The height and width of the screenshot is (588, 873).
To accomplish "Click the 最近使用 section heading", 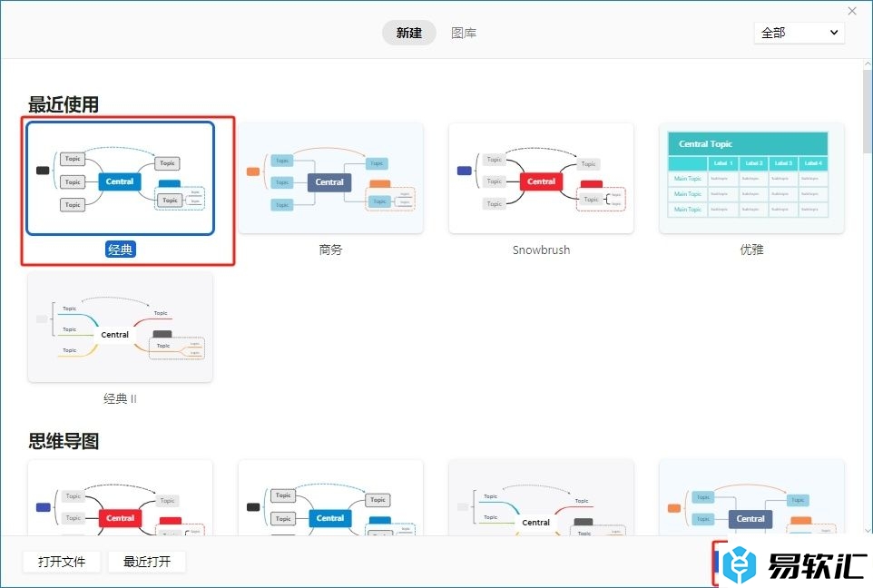I will [x=64, y=104].
